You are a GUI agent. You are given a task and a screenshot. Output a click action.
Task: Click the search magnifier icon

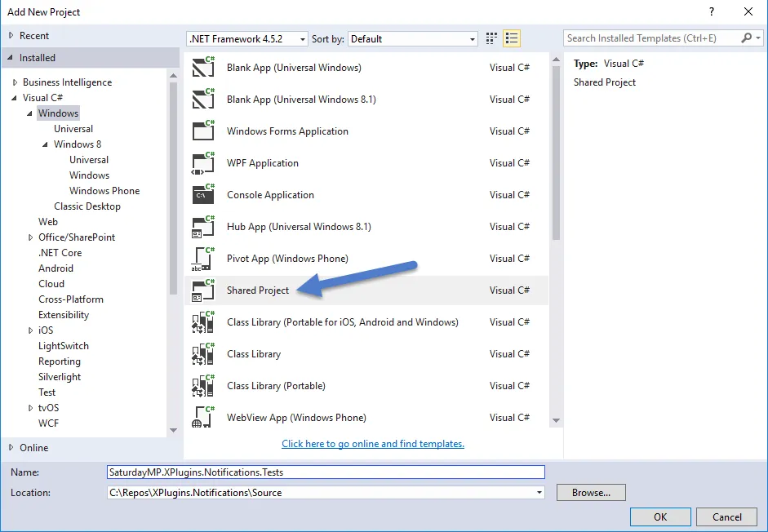point(747,38)
